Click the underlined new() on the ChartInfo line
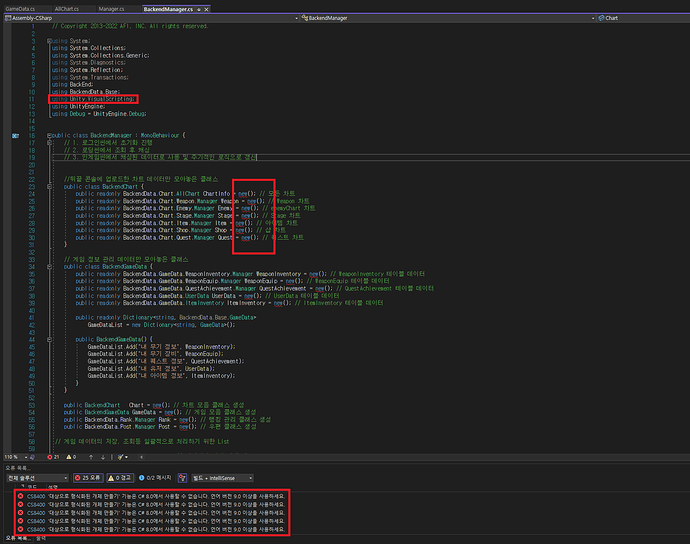Screen dimensions: 690x544 (247, 194)
